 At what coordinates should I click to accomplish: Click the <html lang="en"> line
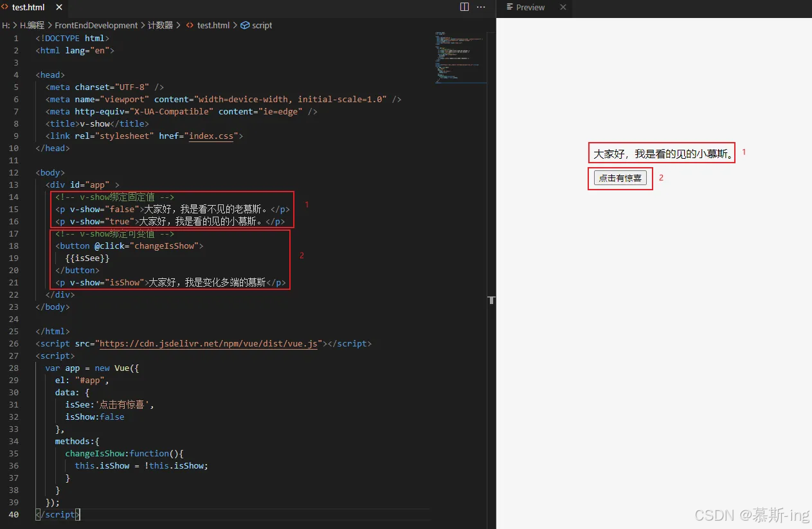point(75,51)
